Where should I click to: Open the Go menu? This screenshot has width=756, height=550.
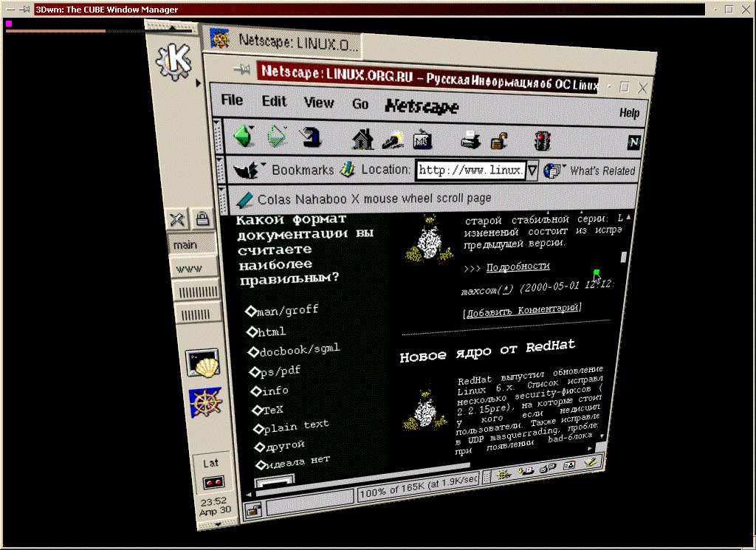[360, 104]
